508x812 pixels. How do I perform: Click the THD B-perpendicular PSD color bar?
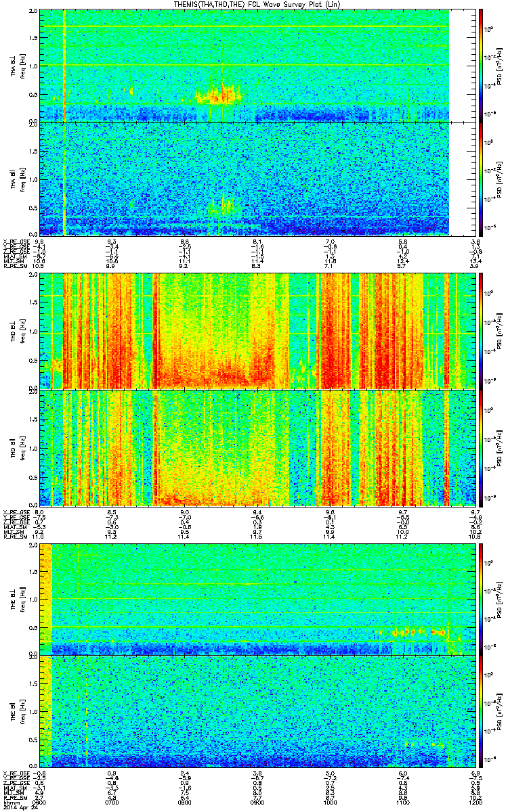point(482,332)
